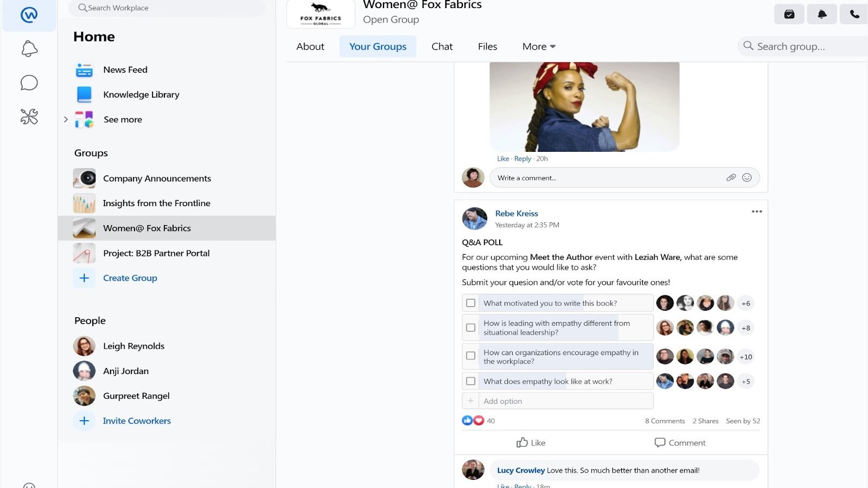Viewport: 868px width, 488px height.
Task: Click the Create Group plus icon
Action: (x=84, y=278)
